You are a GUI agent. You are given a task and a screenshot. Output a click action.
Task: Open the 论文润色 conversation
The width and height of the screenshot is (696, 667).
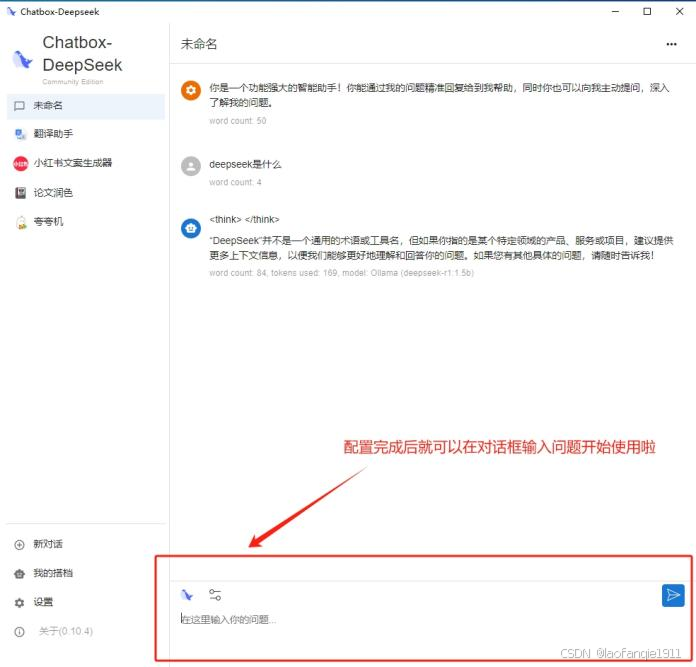tap(86, 193)
